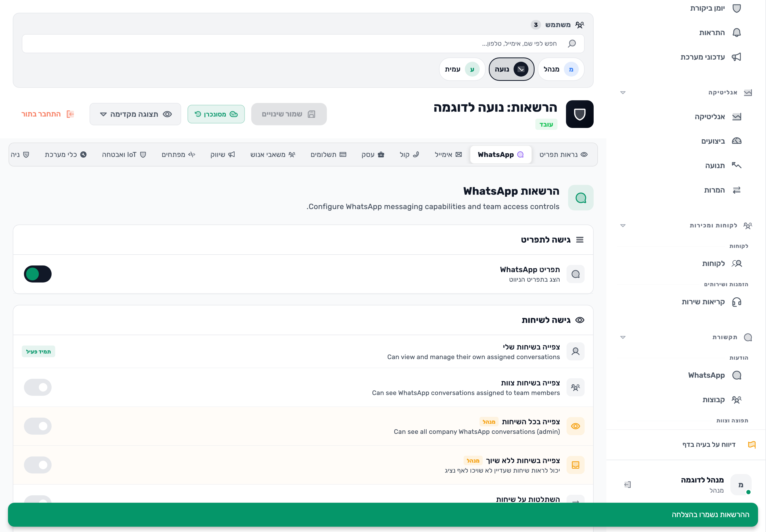Open עדכוני מערכת megaphone icon
Viewport: 766px width, 532px height.
[x=736, y=57]
